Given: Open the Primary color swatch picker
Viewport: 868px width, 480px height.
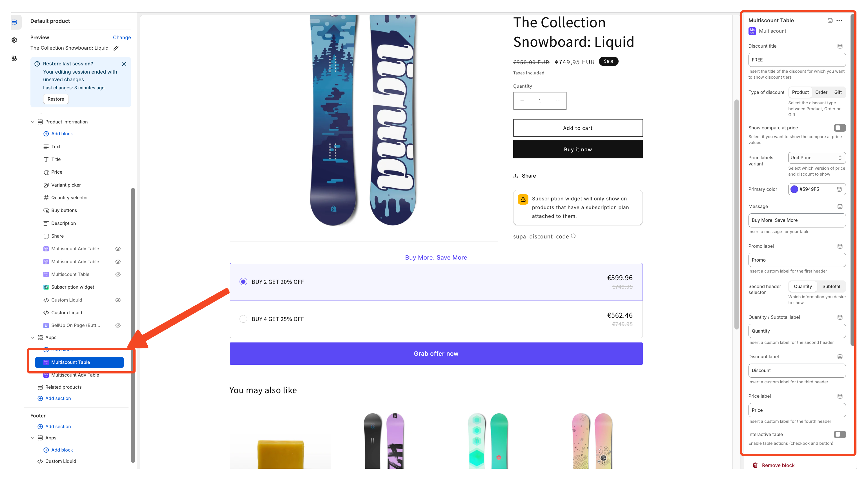Looking at the screenshot, I should pyautogui.click(x=794, y=189).
